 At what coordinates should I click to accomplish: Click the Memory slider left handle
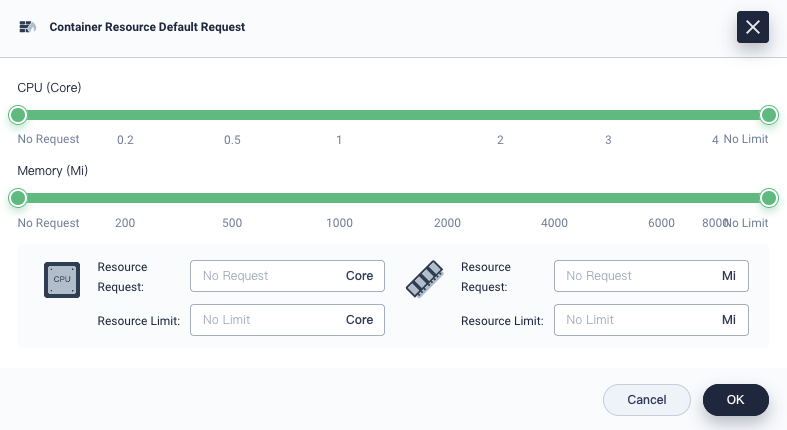[18, 198]
